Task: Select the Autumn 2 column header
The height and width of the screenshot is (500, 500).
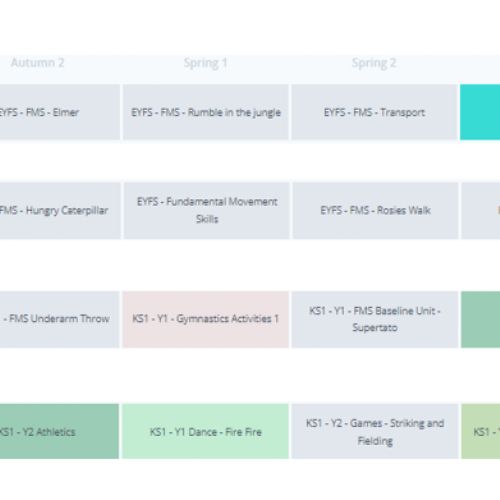Action: (37, 63)
